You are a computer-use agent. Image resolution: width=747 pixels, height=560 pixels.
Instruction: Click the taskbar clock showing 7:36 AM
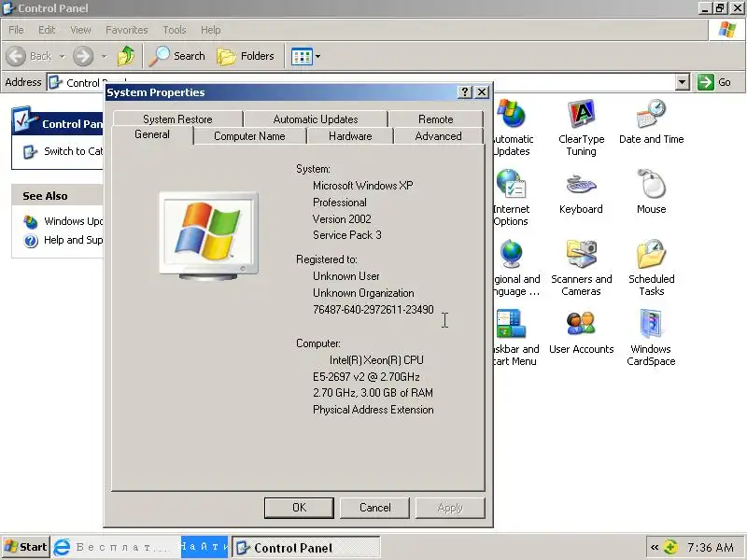[x=711, y=548]
